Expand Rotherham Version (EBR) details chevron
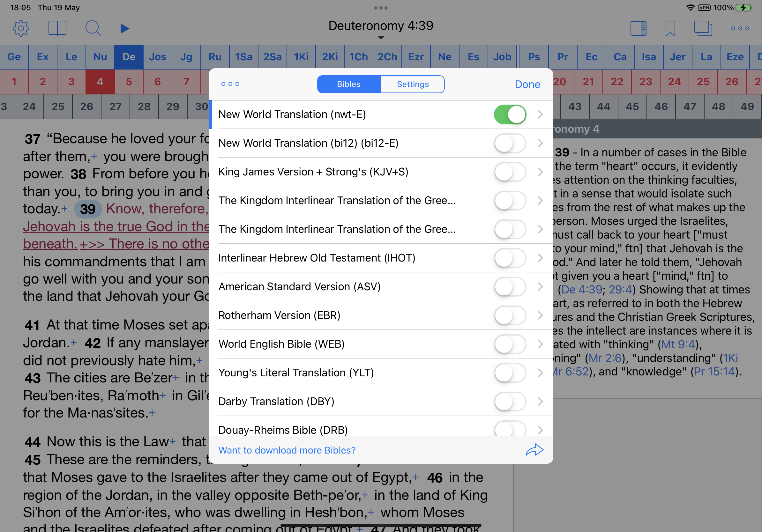The height and width of the screenshot is (532, 762). tap(540, 315)
